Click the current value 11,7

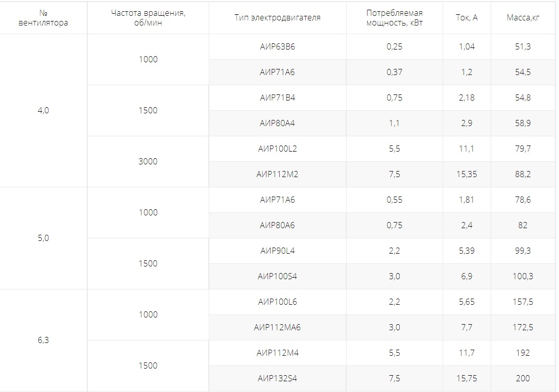(467, 353)
